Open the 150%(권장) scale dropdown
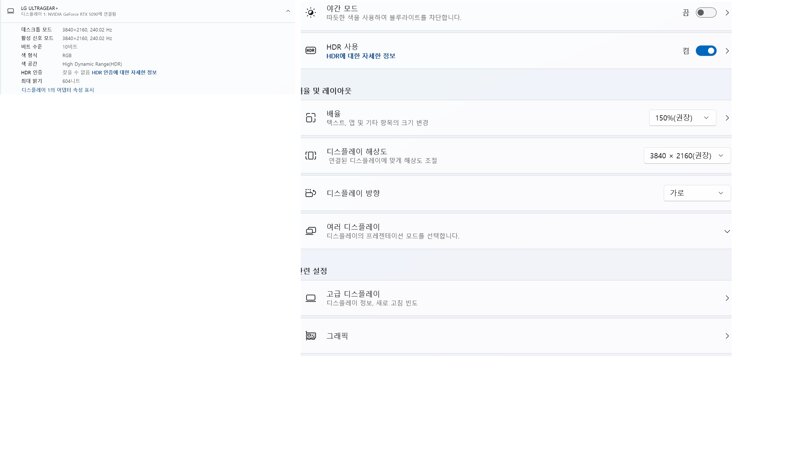Viewport: 800px width, 450px height. (682, 118)
